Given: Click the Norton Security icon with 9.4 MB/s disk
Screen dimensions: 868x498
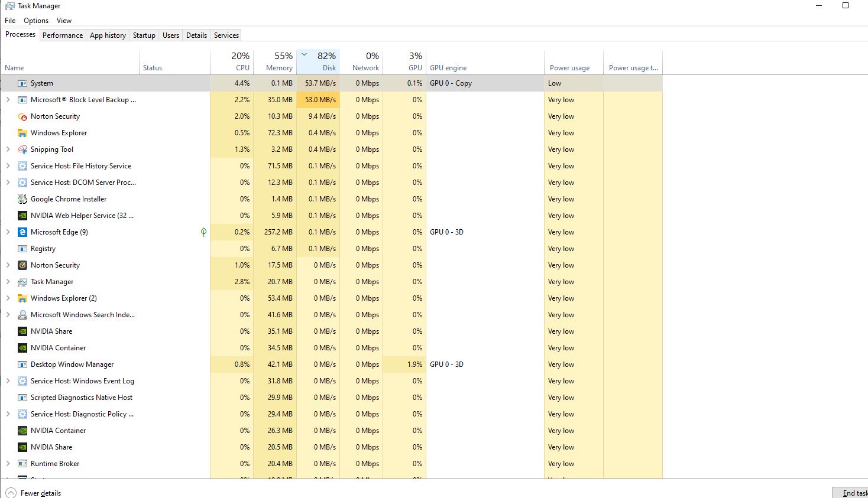Looking at the screenshot, I should pyautogui.click(x=22, y=116).
